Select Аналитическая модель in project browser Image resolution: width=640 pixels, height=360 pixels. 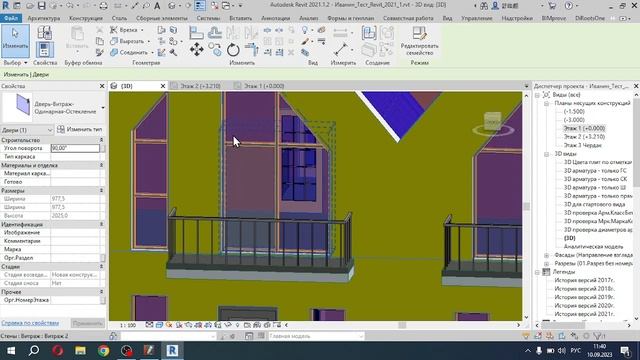pyautogui.click(x=593, y=247)
